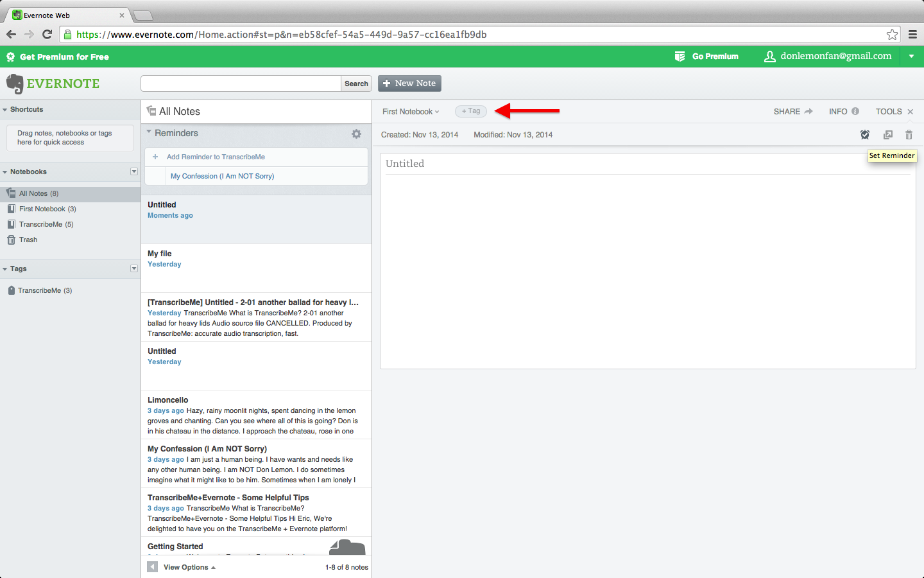Open the First Notebook selector dropdown
The image size is (924, 578).
coord(411,112)
